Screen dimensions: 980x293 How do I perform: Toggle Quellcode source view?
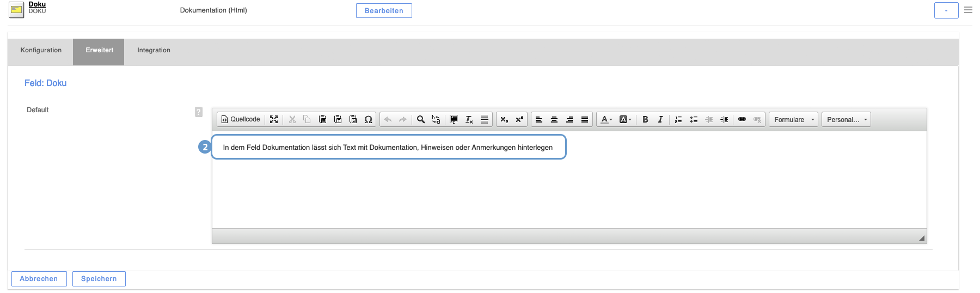241,119
